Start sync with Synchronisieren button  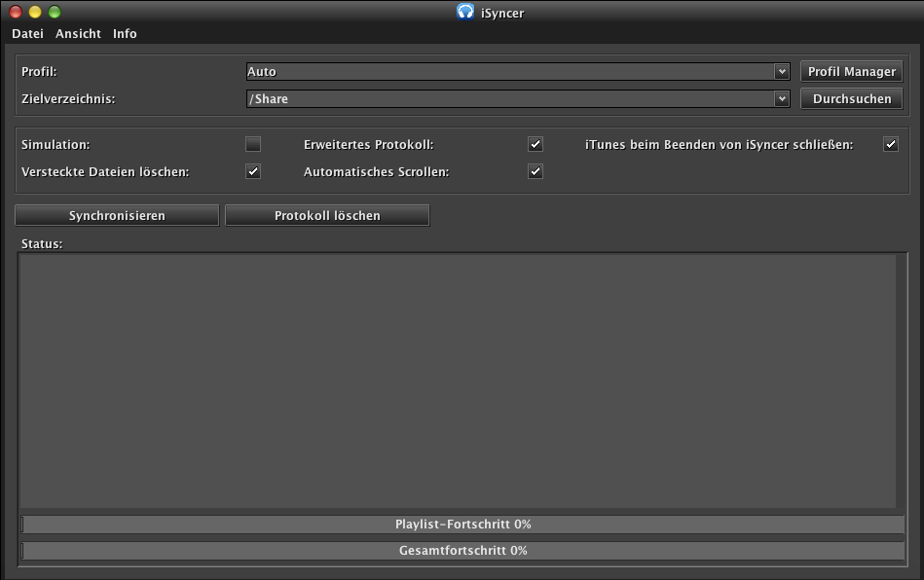click(117, 215)
